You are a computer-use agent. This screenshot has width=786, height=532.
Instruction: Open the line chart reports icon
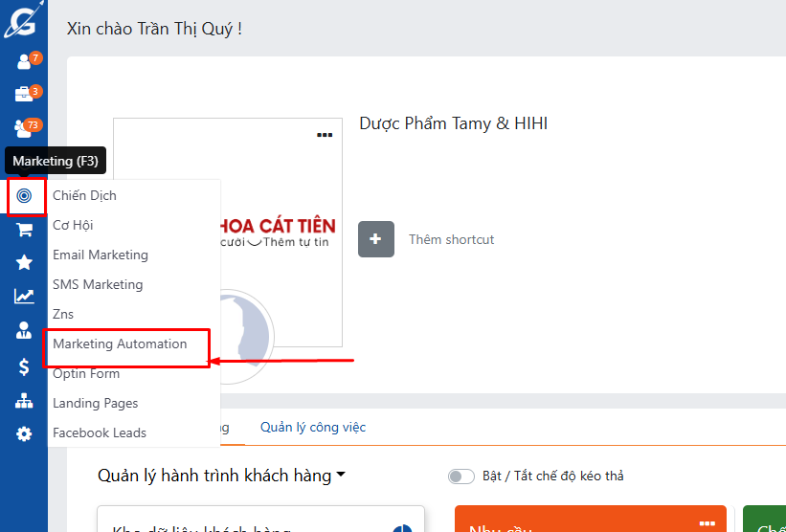tap(24, 297)
